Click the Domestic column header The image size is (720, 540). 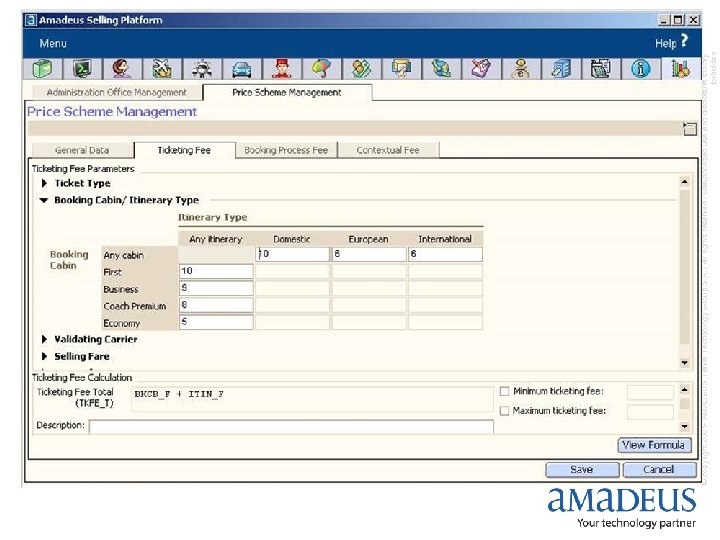[x=292, y=239]
